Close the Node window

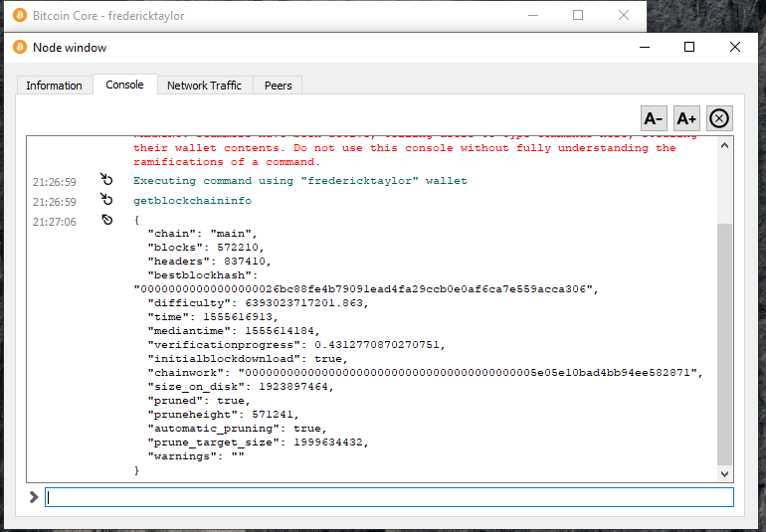coord(735,47)
